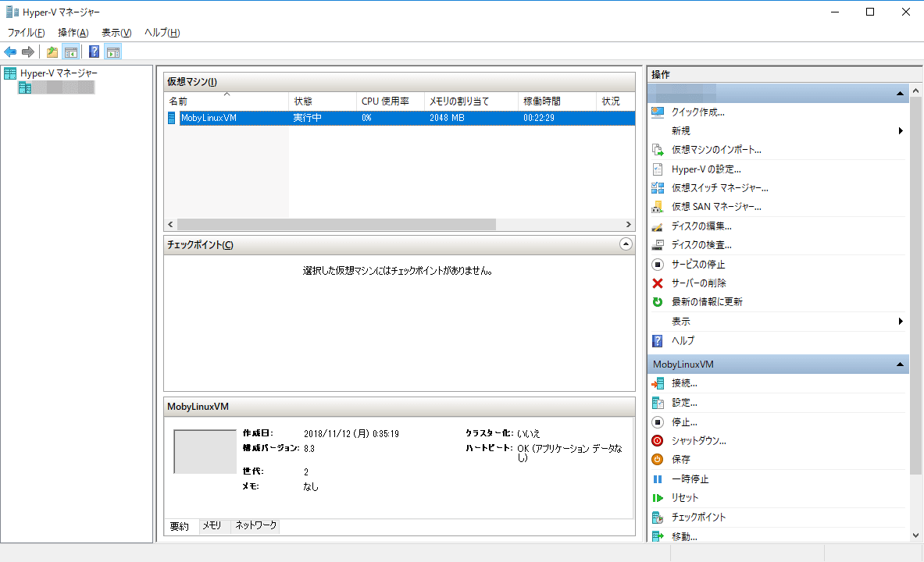The image size is (924, 562).
Task: Click チェックポイント icon in actions
Action: [658, 518]
